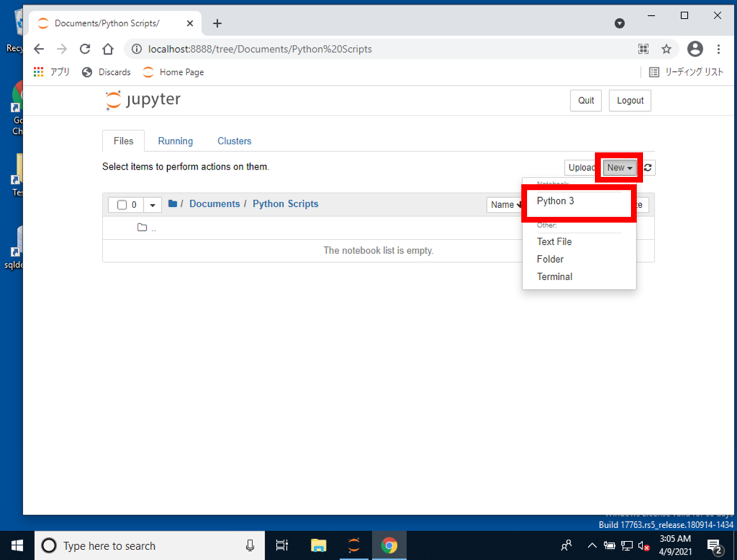
Task: Go to Python Scripts in breadcrumb
Action: 286,204
